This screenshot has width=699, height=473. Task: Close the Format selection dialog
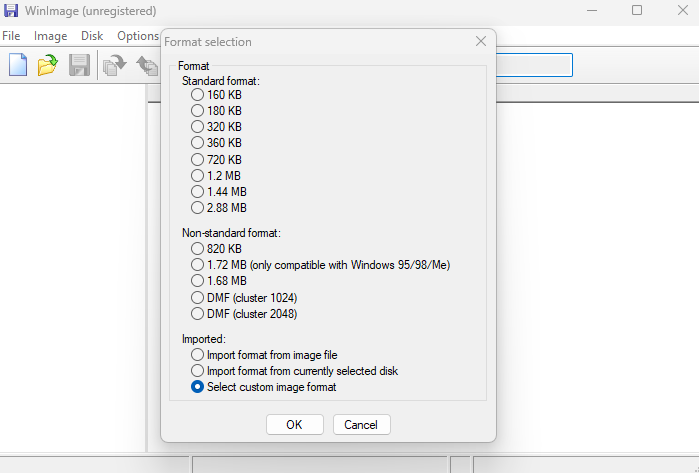(481, 41)
